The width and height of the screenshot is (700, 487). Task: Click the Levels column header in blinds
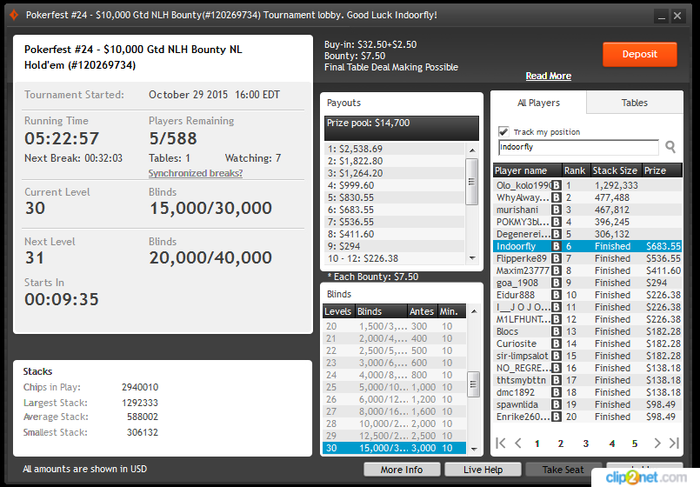coord(338,311)
